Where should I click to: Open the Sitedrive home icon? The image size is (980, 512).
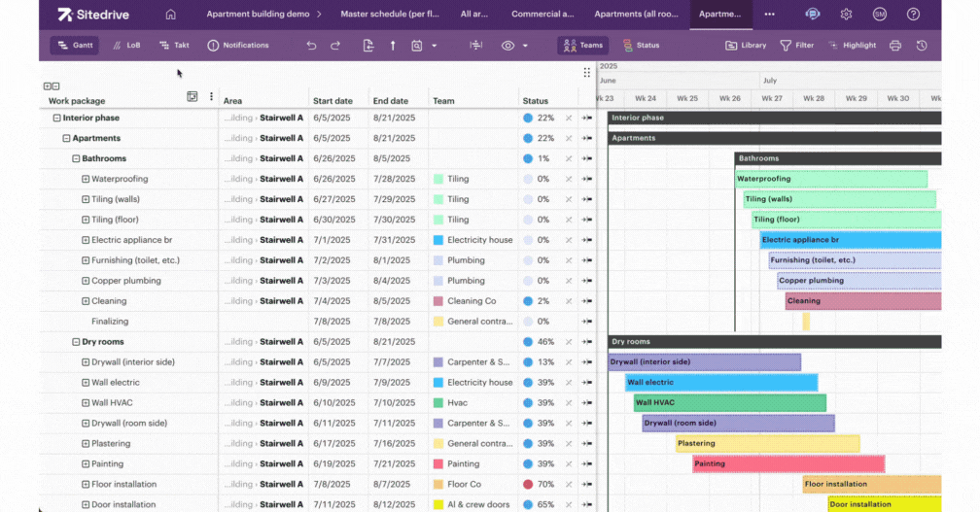[x=171, y=15]
